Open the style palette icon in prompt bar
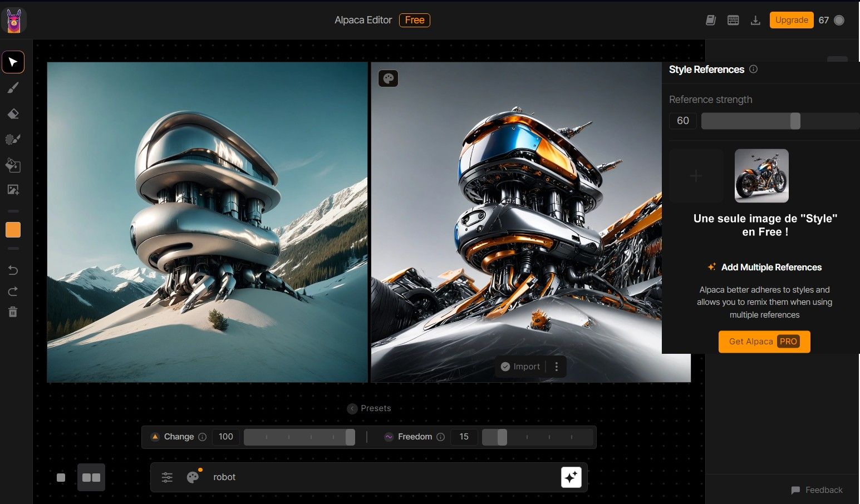Viewport: 860px width, 504px height. click(x=193, y=477)
